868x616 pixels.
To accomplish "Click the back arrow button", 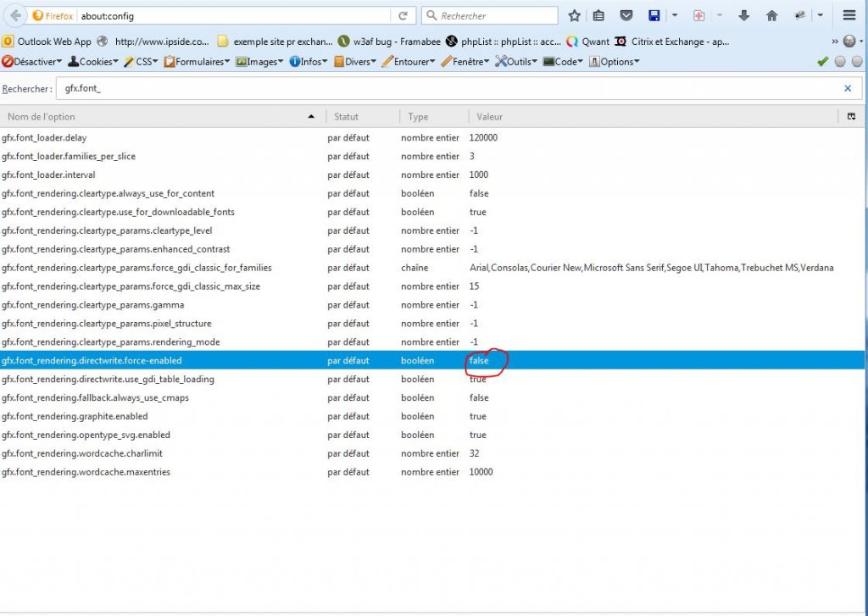I will [15, 15].
